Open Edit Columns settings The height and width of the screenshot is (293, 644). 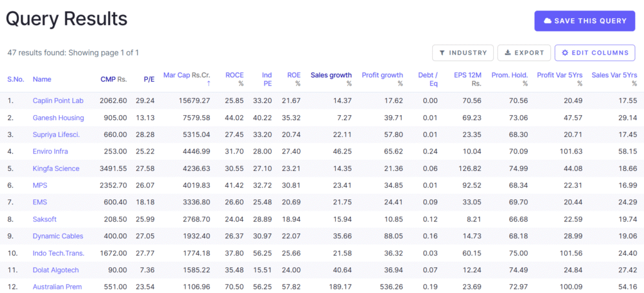(x=595, y=53)
